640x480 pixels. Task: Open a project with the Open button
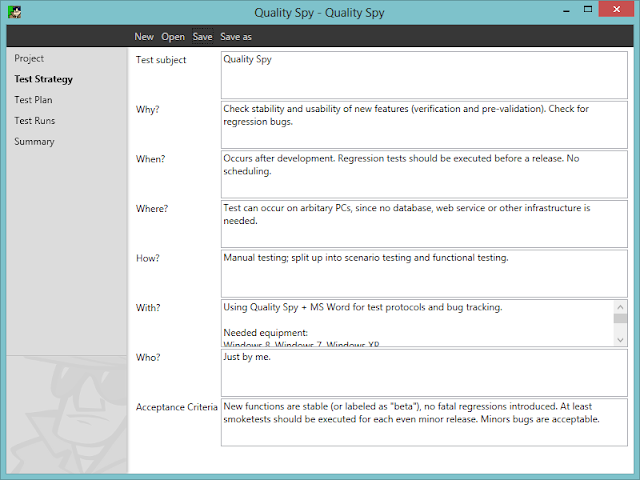click(173, 37)
